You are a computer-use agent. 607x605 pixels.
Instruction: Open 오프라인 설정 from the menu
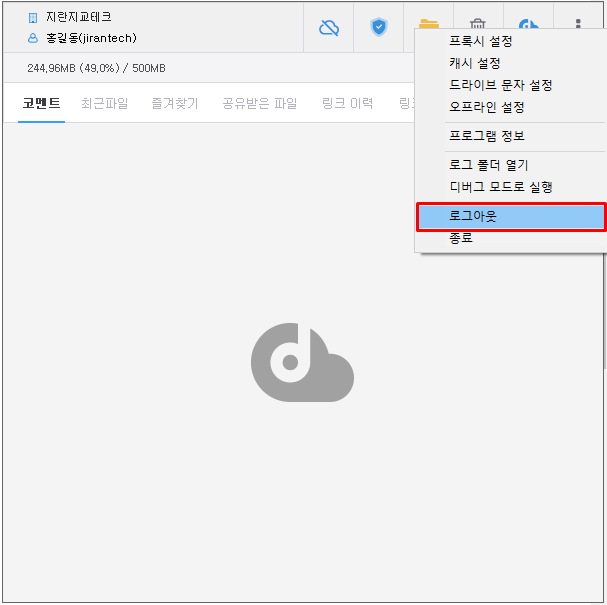click(486, 107)
